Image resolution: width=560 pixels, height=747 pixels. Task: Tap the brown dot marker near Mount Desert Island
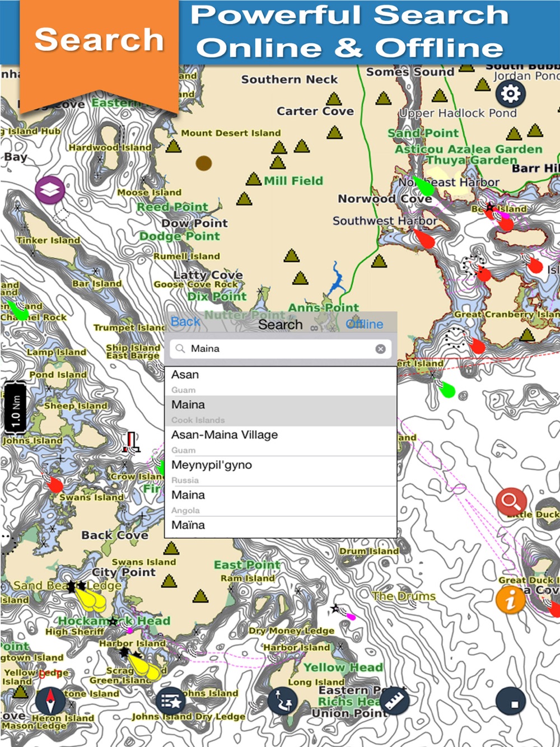coord(204,163)
